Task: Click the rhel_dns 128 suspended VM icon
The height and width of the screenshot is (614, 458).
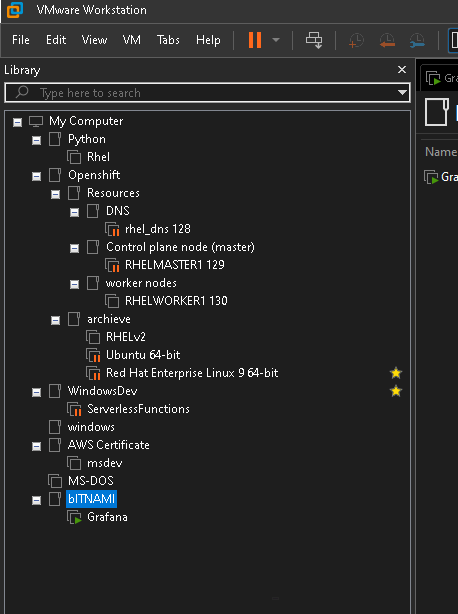Action: [x=112, y=229]
